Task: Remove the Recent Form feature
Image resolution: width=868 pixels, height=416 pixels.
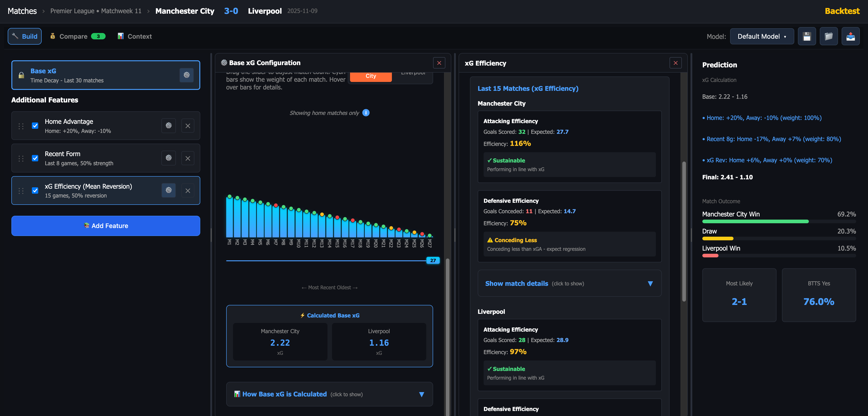Action: (188, 158)
